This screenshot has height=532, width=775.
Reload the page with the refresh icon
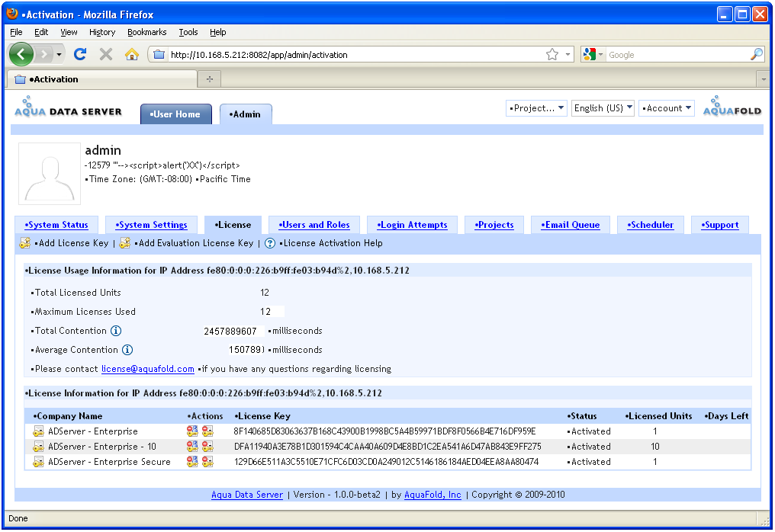point(80,54)
